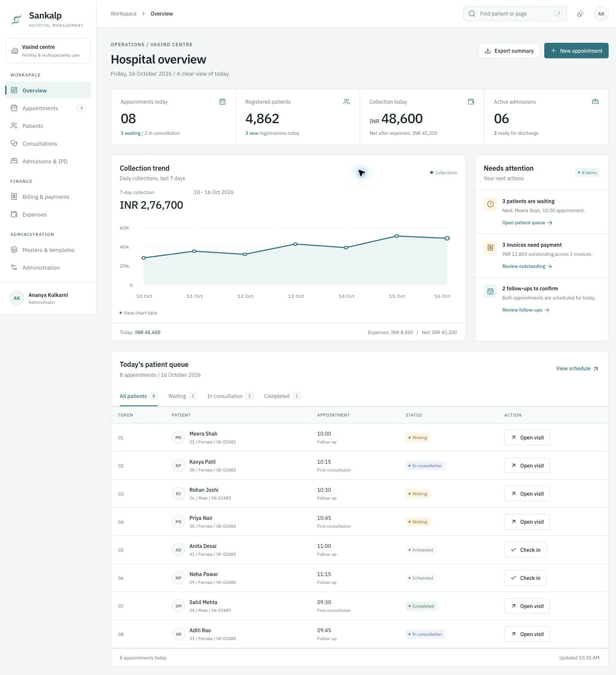Screen dimensions: 616x675
Task: Click calendar-check icon for follow-ups to confirm
Action: [490, 291]
